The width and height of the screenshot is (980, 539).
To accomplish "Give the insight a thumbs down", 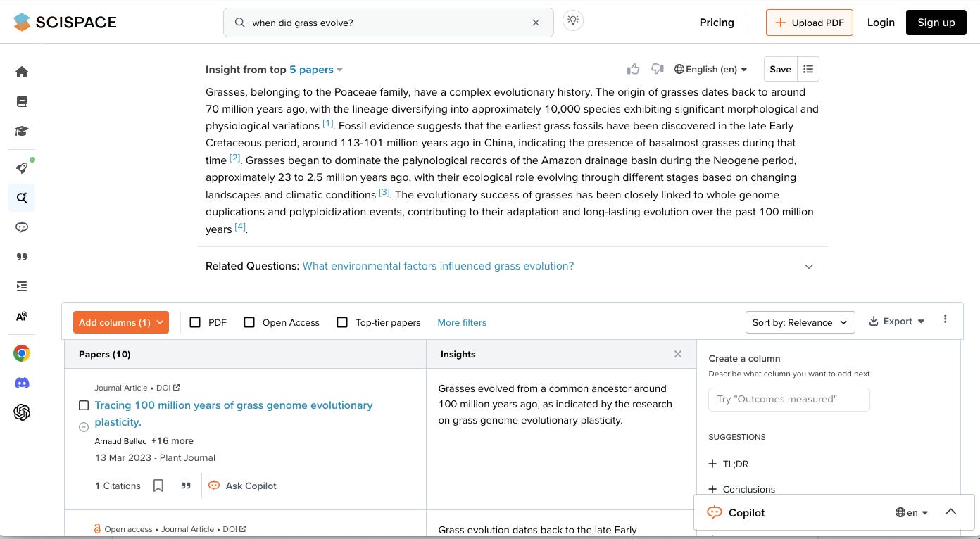I will pyautogui.click(x=658, y=69).
